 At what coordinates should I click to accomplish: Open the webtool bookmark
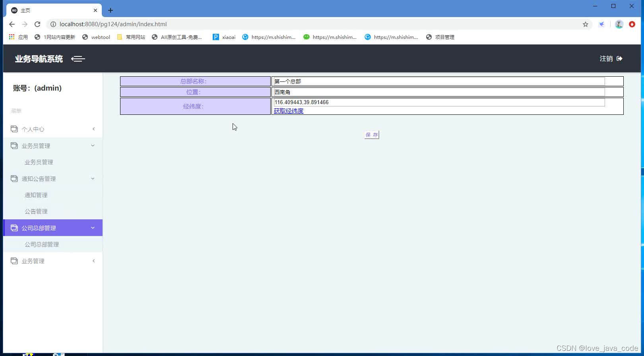coord(96,37)
